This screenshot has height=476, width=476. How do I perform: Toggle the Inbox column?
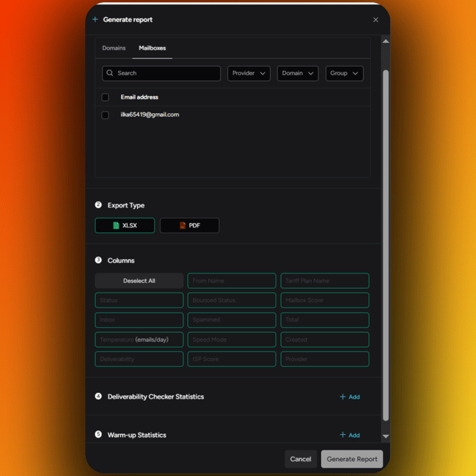tap(139, 320)
